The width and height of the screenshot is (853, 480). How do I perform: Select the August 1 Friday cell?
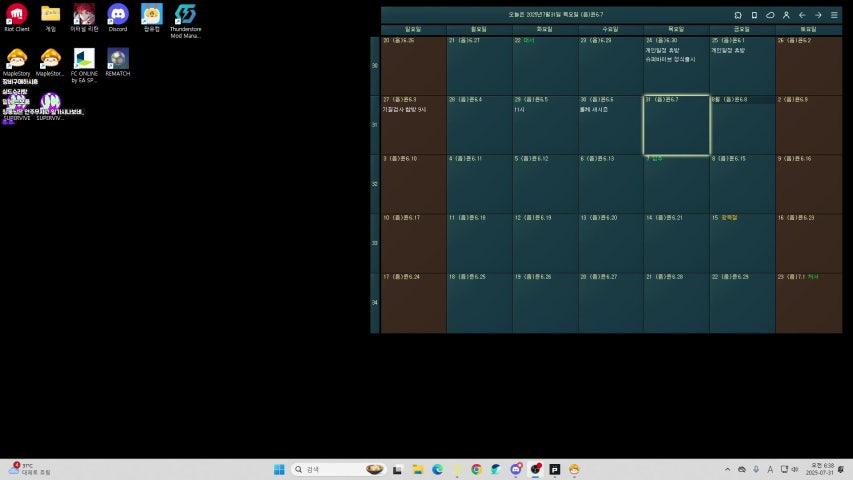(742, 125)
